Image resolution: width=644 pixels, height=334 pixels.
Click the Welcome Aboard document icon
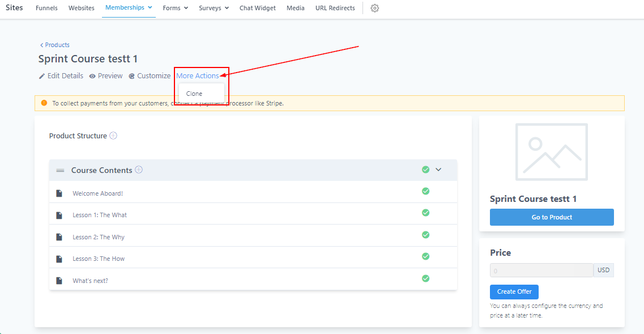coord(59,193)
